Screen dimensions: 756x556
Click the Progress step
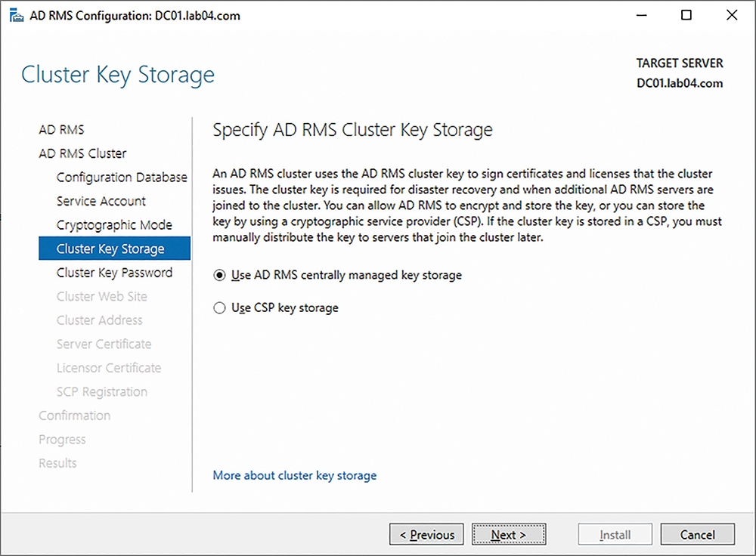tap(62, 440)
